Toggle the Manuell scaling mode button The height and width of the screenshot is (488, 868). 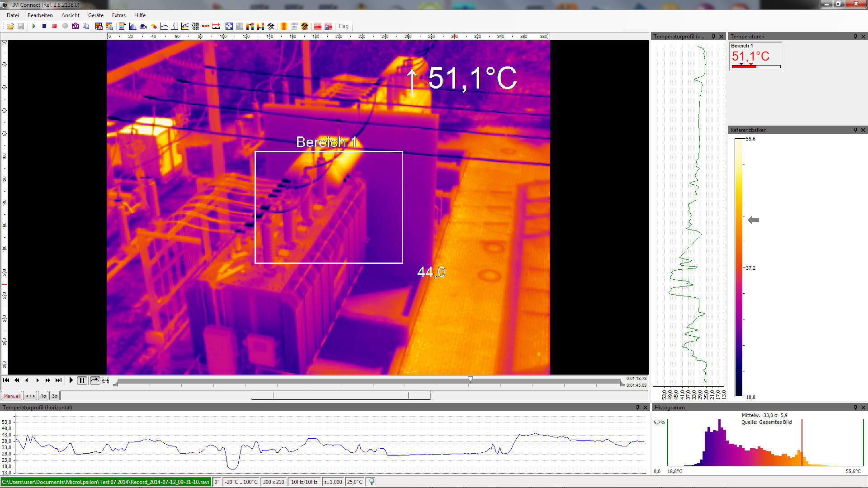point(12,396)
